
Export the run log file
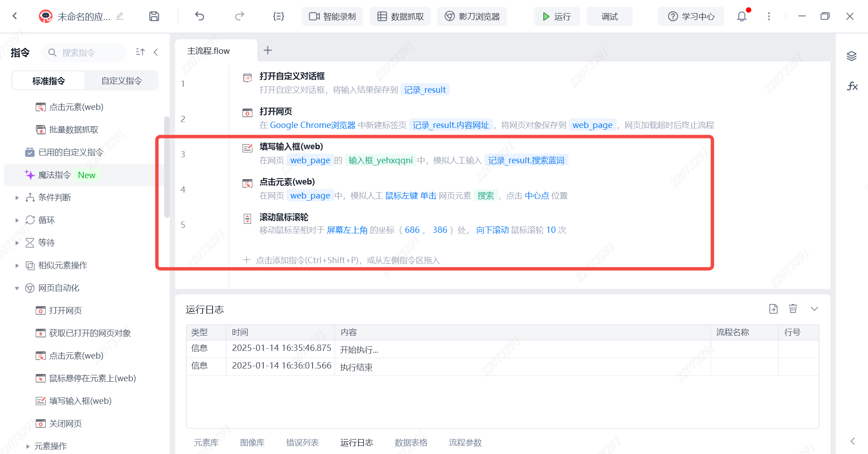pyautogui.click(x=773, y=308)
